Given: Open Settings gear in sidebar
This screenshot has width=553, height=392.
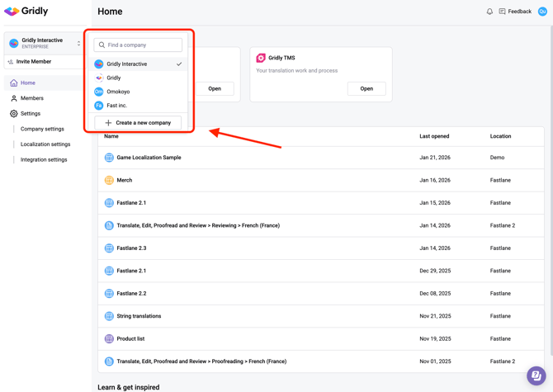Looking at the screenshot, I should click(14, 114).
